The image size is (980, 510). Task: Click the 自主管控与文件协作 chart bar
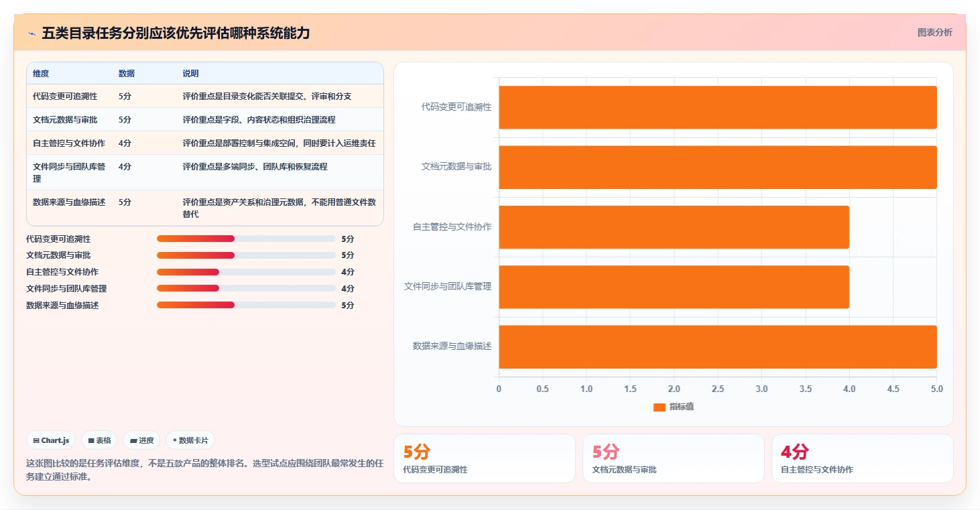[x=674, y=227]
